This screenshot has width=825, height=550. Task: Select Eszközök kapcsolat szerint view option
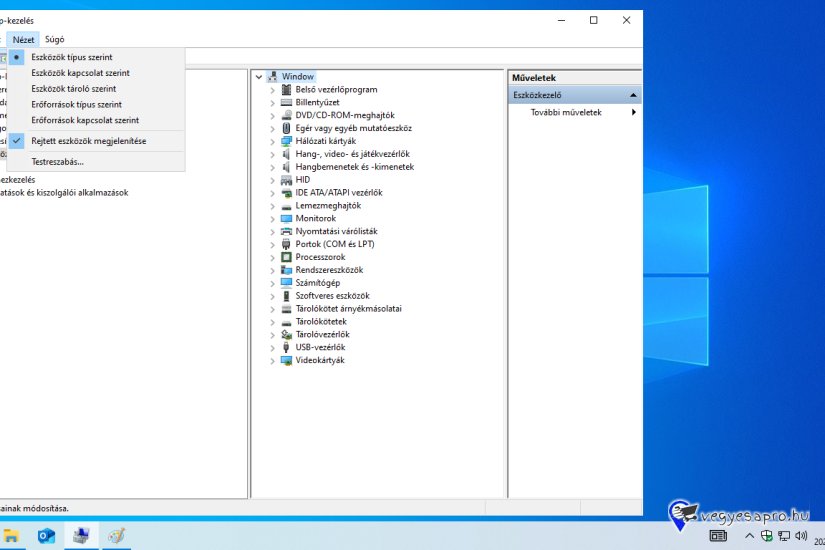click(x=80, y=73)
